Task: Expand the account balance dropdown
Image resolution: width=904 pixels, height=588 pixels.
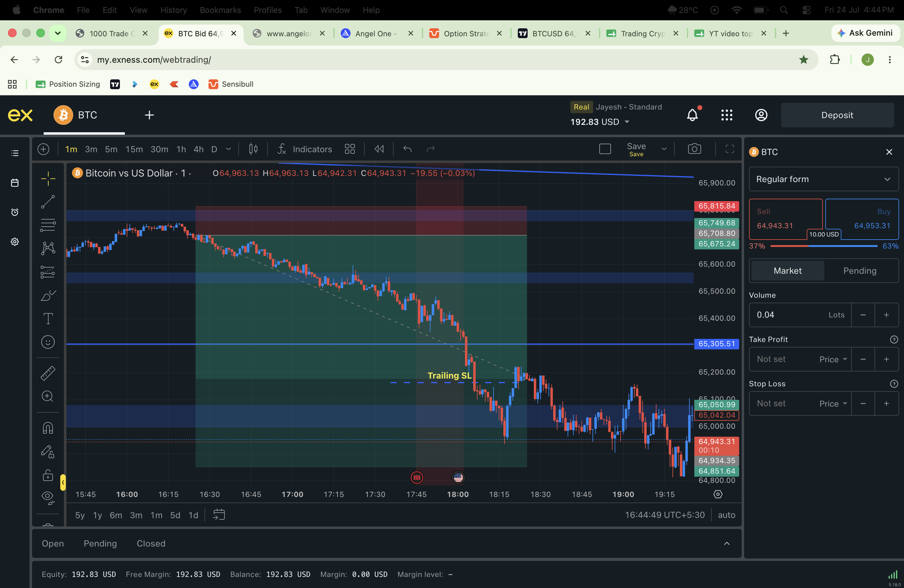Action: pos(627,122)
